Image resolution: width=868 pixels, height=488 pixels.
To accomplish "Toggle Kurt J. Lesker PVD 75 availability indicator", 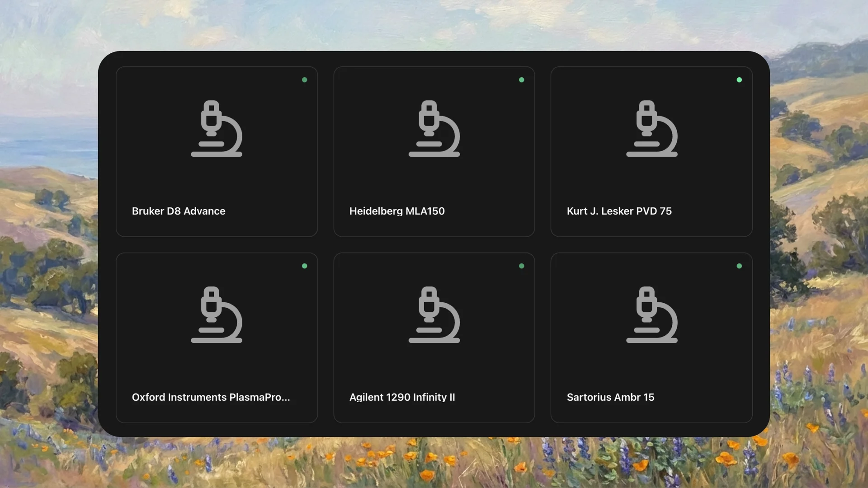I will pos(739,80).
